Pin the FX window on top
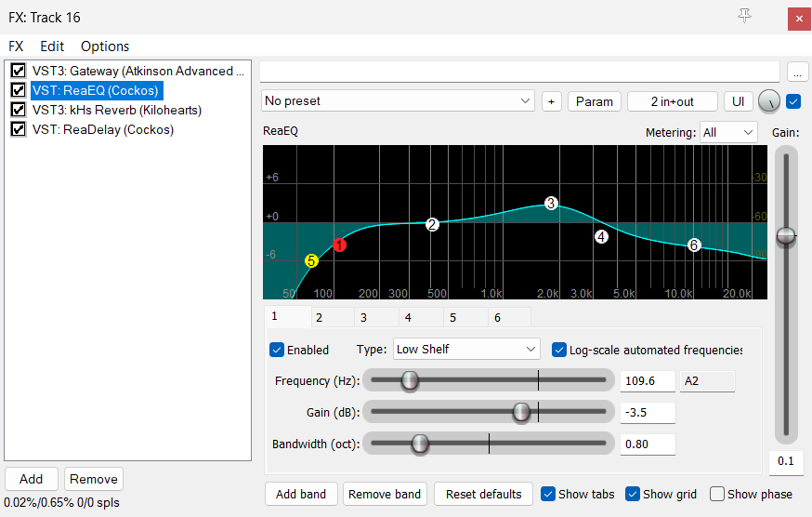Screen dimensions: 812x517 [x=745, y=16]
